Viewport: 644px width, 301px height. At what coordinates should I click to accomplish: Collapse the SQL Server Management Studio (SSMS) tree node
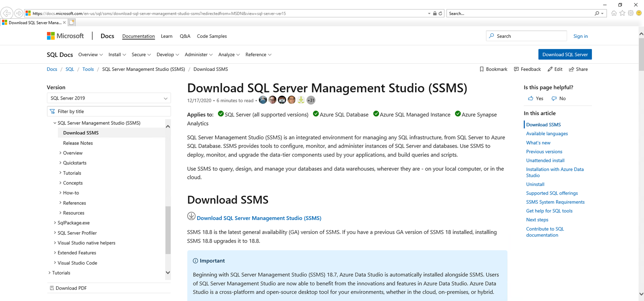[x=55, y=123]
